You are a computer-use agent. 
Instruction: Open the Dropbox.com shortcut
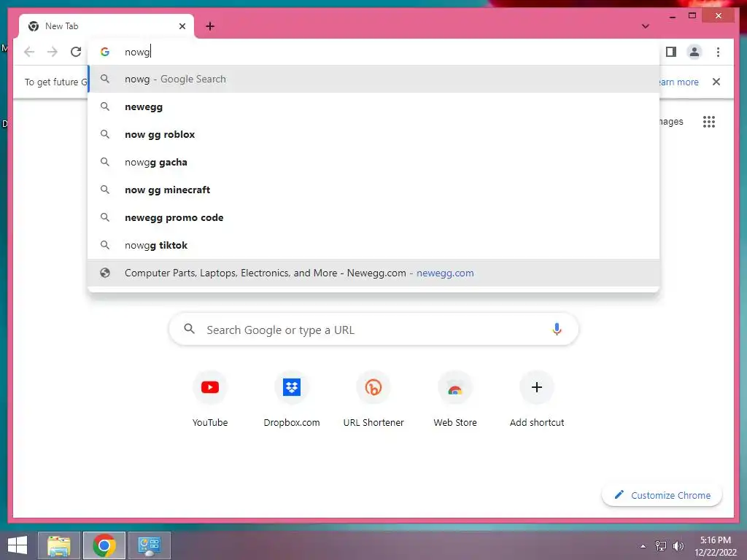292,400
